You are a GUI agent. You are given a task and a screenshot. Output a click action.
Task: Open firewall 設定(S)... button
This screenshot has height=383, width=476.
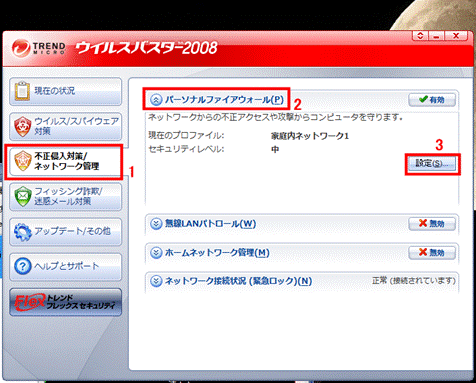(432, 163)
